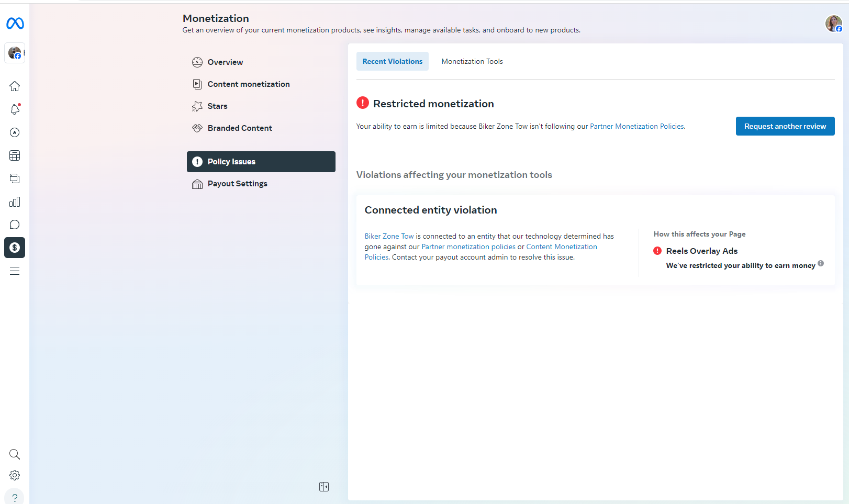This screenshot has height=504, width=849.
Task: Open Partner monetization policies link in violation card
Action: coord(468,247)
